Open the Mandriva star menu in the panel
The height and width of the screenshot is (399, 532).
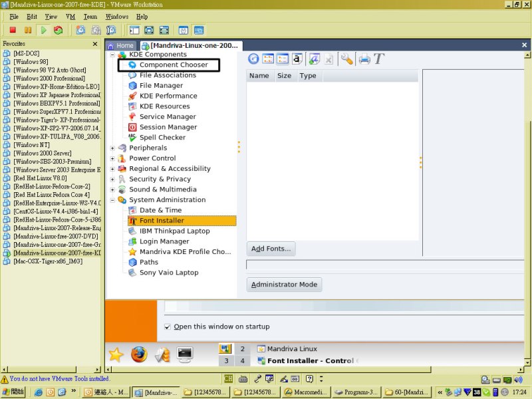pos(116,354)
